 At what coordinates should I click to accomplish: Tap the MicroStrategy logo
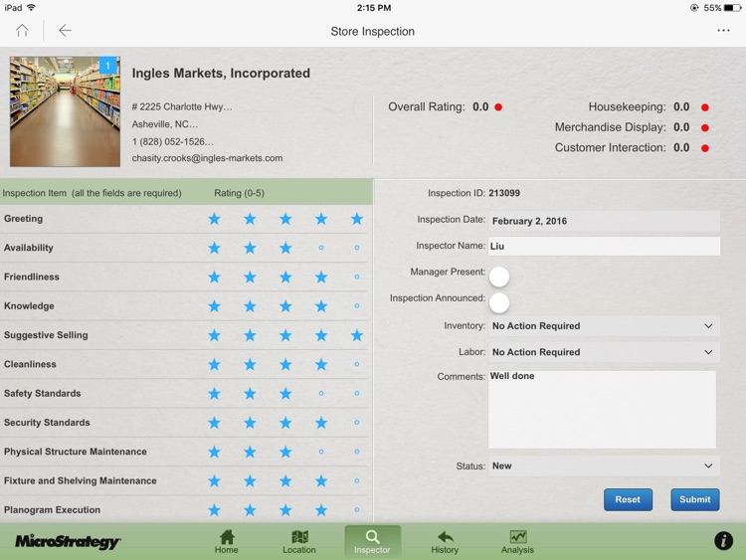(x=68, y=541)
